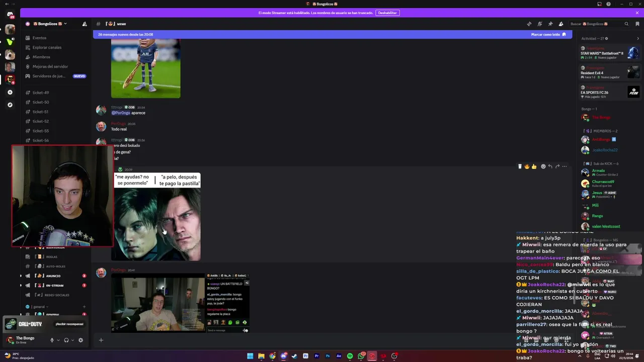Click the help question mark icon
Image resolution: width=644 pixels, height=362 pixels.
click(x=609, y=4)
